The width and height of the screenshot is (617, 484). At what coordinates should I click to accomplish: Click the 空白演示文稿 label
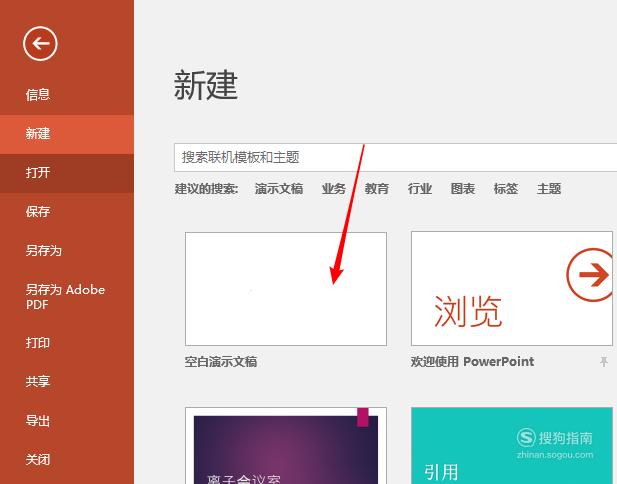point(221,362)
